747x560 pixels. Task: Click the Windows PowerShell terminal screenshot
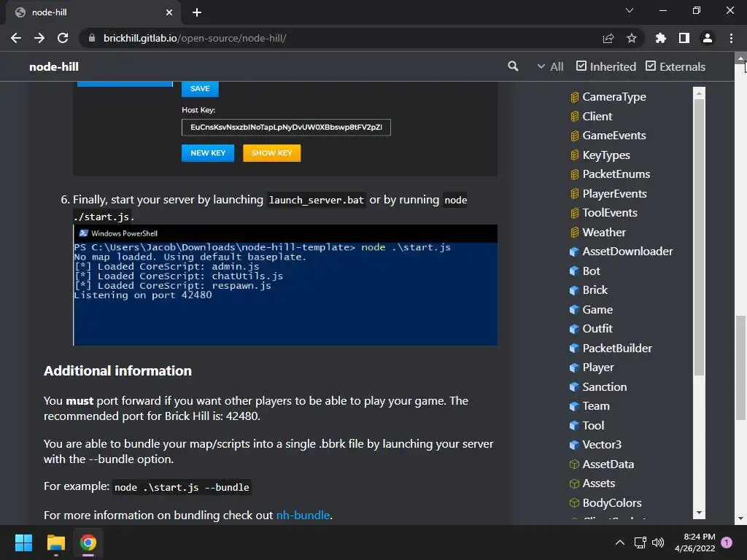pyautogui.click(x=285, y=285)
